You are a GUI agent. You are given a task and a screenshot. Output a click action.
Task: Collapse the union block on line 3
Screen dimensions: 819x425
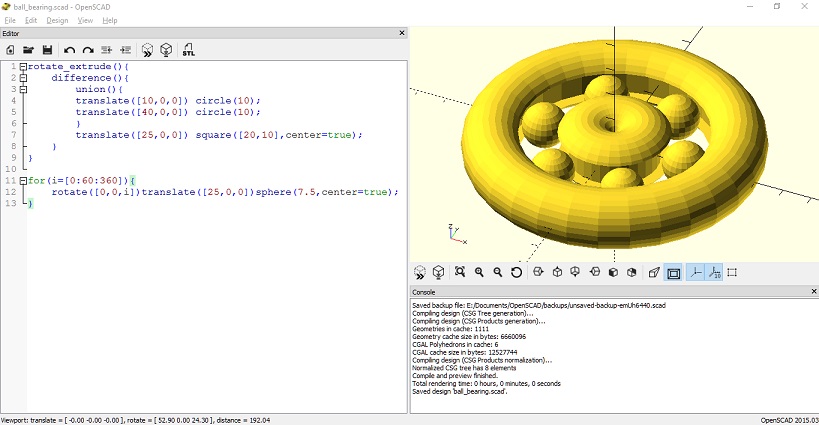point(23,89)
